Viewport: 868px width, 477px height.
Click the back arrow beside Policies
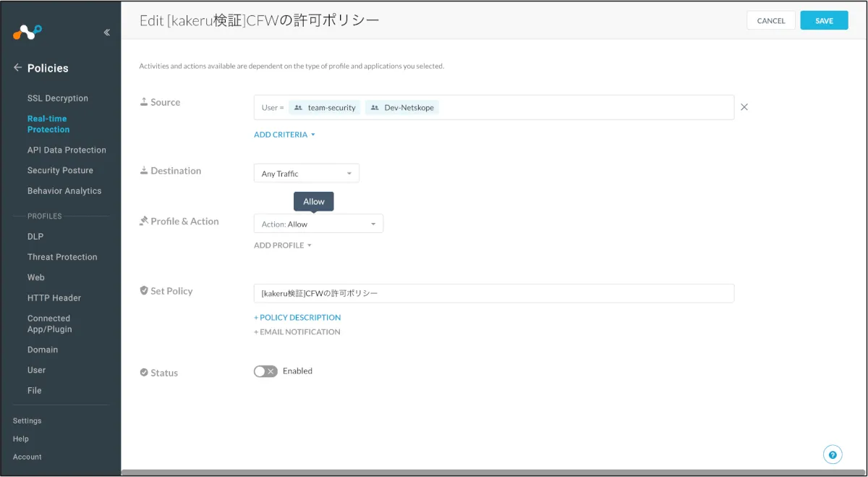click(17, 68)
